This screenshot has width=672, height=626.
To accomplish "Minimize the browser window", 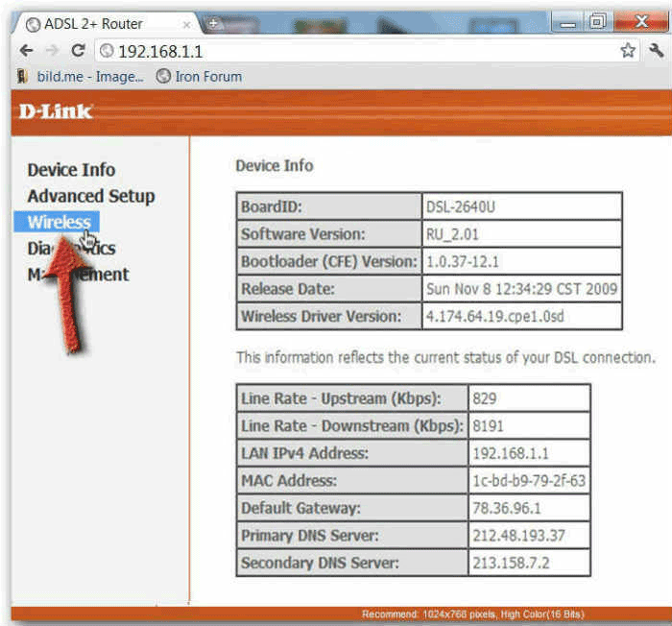I will coord(567,22).
